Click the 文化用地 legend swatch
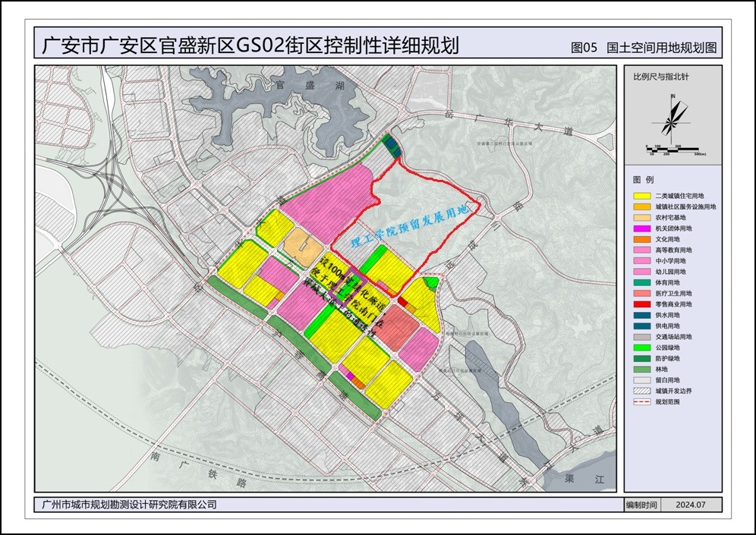Image resolution: width=756 pixels, height=535 pixels. pyautogui.click(x=641, y=240)
